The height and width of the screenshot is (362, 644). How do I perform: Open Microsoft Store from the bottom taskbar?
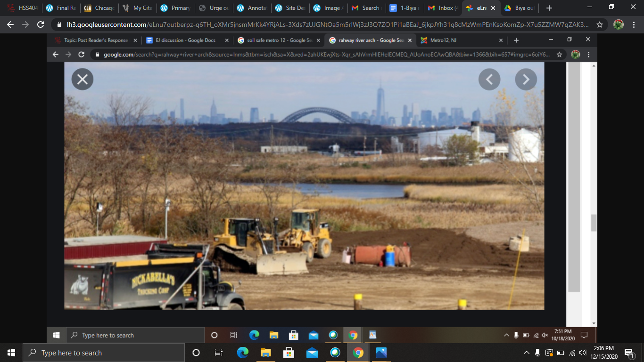point(289,353)
